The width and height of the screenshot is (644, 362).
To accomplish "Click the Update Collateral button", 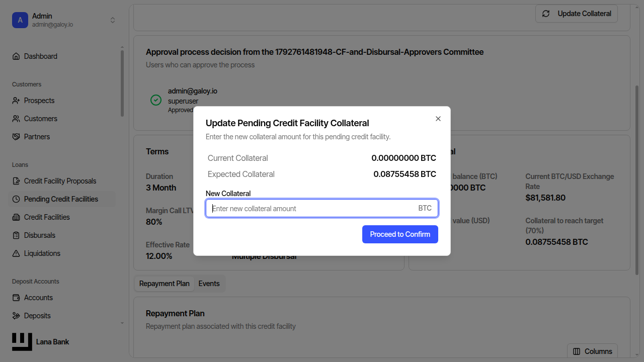I will click(577, 14).
